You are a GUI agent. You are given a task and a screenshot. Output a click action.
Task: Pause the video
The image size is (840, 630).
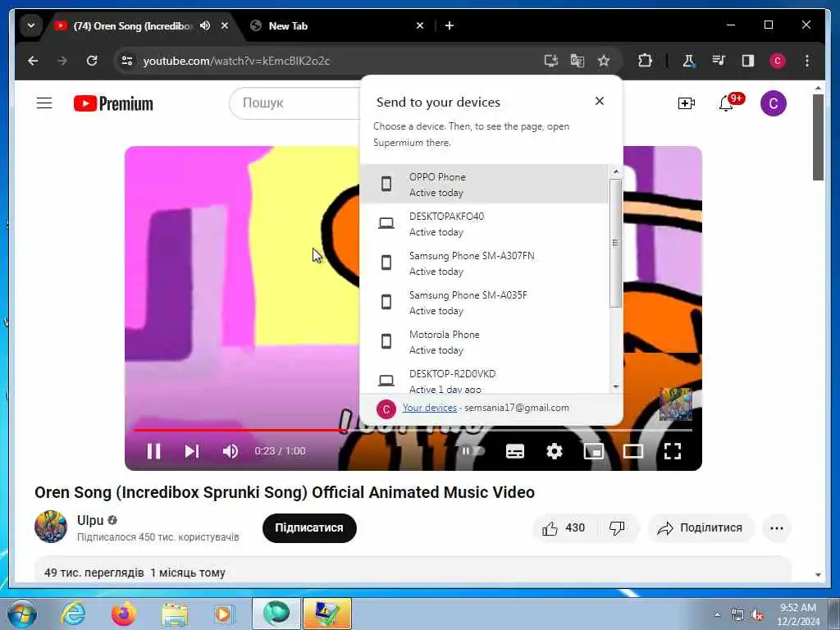[x=153, y=451]
